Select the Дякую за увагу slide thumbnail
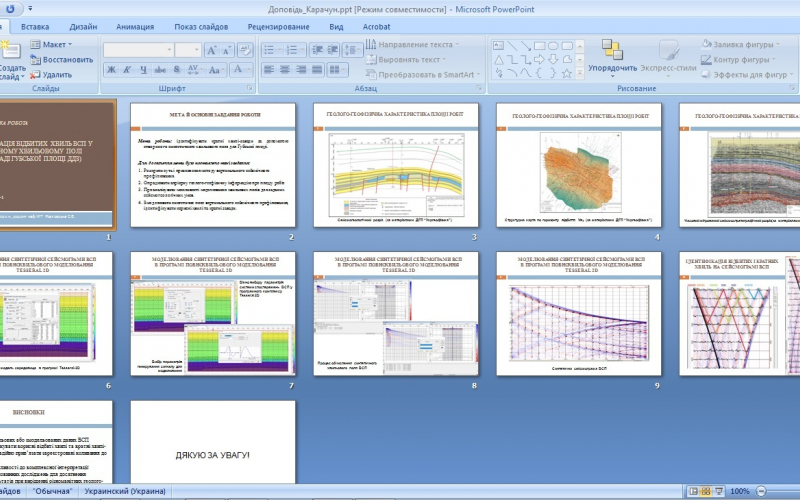The height and width of the screenshot is (500, 800). [213, 442]
